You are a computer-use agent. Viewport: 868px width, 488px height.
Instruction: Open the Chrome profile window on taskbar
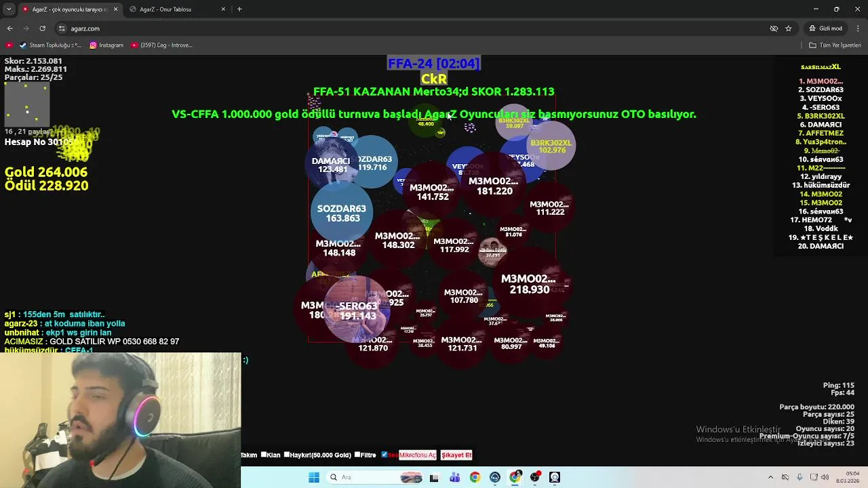(515, 477)
